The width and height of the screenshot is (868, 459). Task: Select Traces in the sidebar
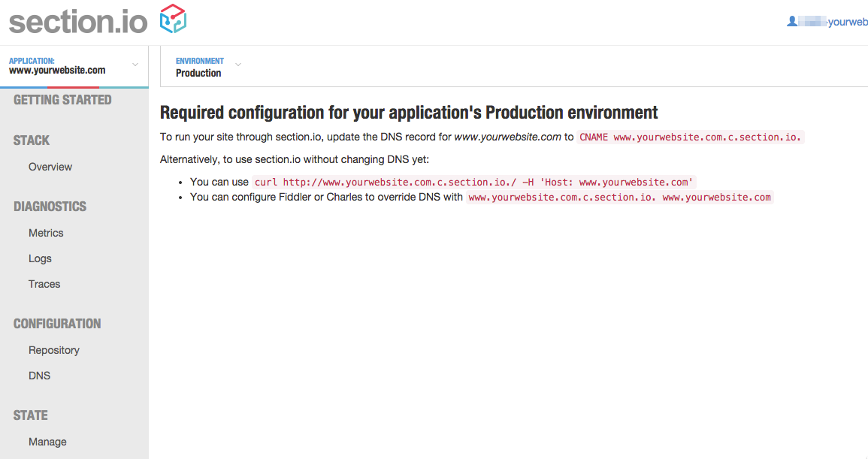coord(44,284)
